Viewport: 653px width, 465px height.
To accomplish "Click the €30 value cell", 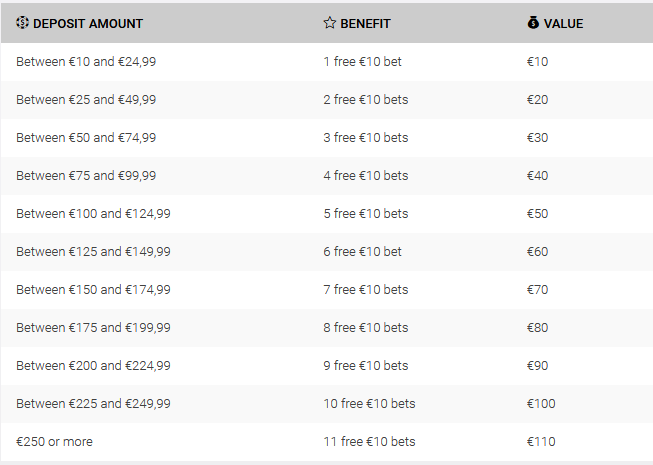I will pyautogui.click(x=537, y=138).
